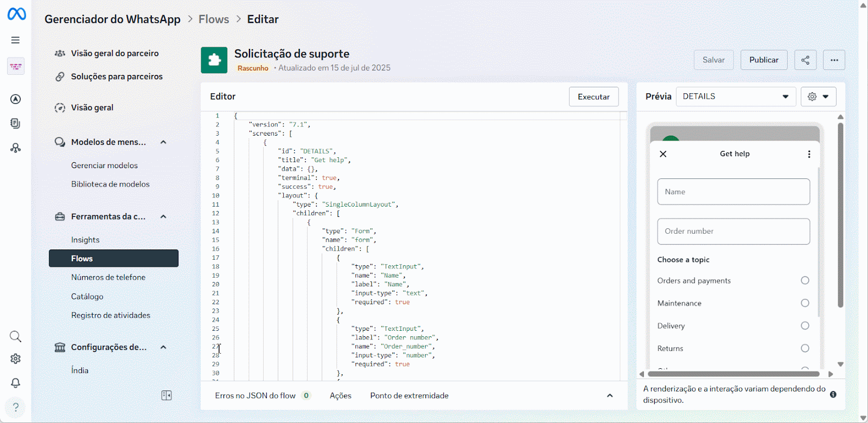Click the info icon beside rendering note

833,394
